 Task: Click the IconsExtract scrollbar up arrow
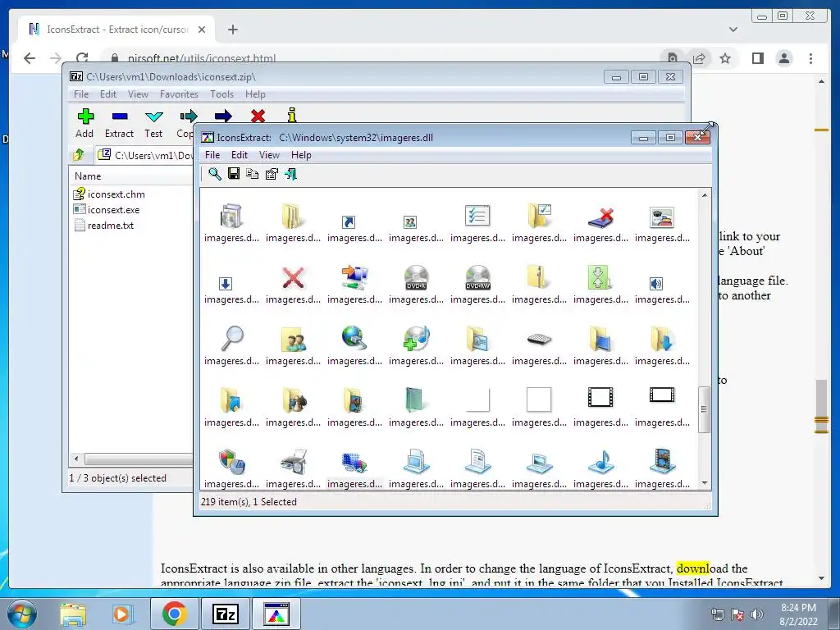705,195
